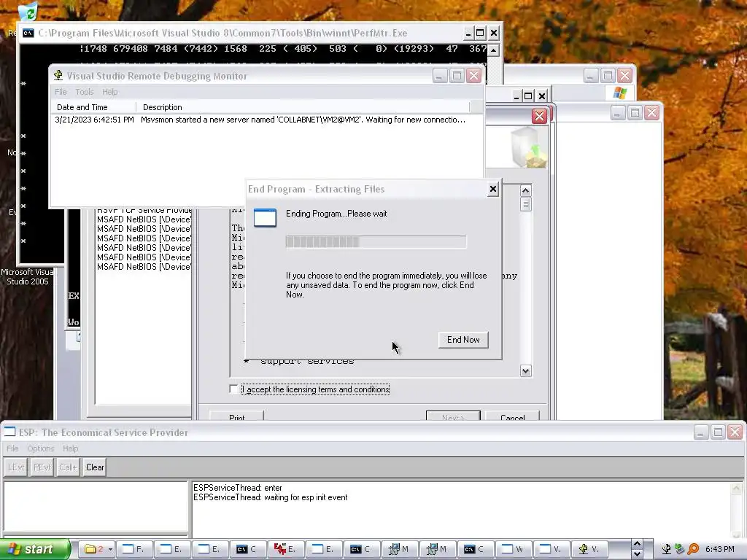
Task: Click the orange magnifier tray icon
Action: click(x=693, y=549)
